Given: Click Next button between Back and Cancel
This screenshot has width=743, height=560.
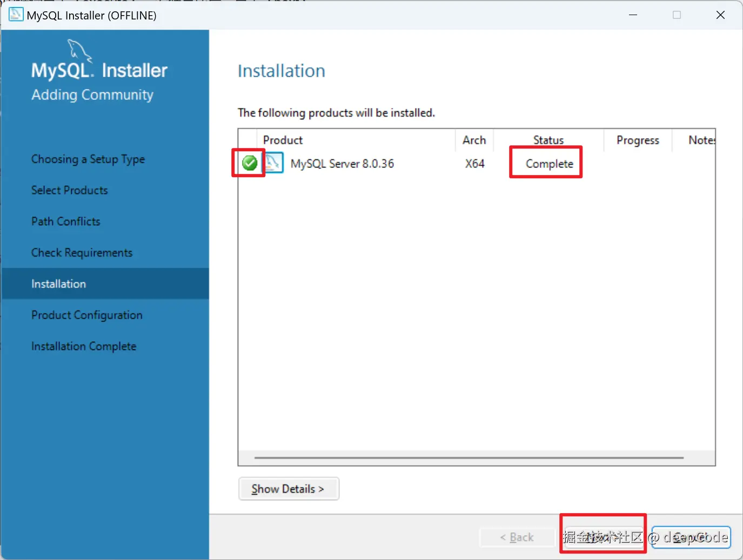Looking at the screenshot, I should [604, 537].
